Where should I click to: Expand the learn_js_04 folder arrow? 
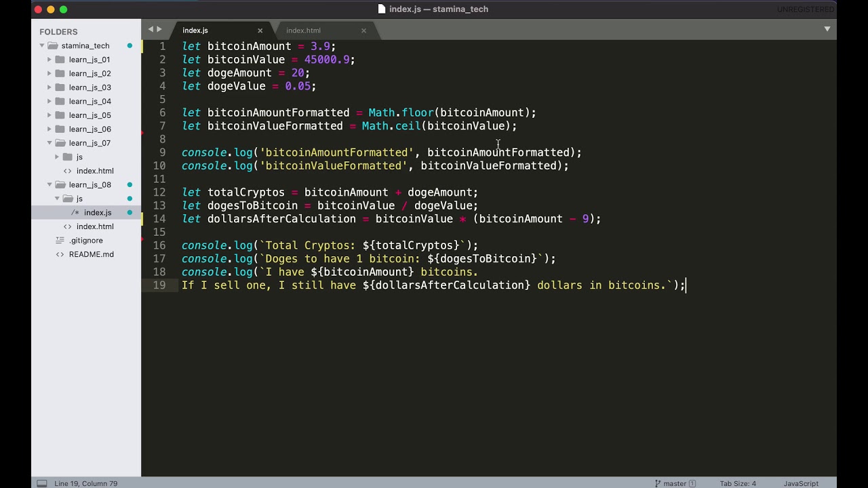click(x=50, y=101)
